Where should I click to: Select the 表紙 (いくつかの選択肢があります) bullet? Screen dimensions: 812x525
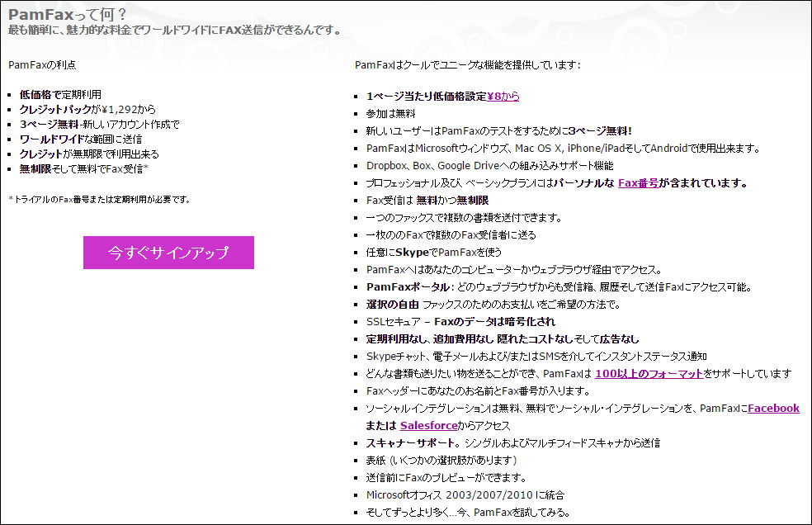tap(441, 461)
